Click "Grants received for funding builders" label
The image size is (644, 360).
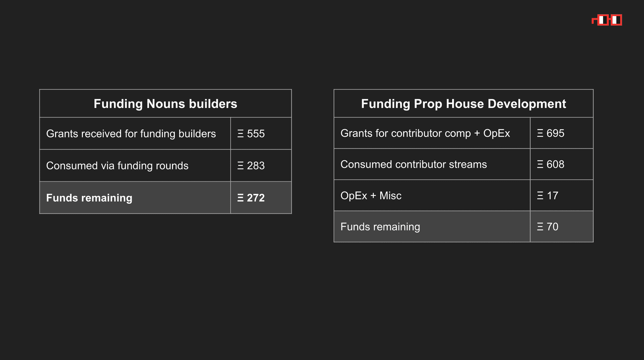(131, 134)
